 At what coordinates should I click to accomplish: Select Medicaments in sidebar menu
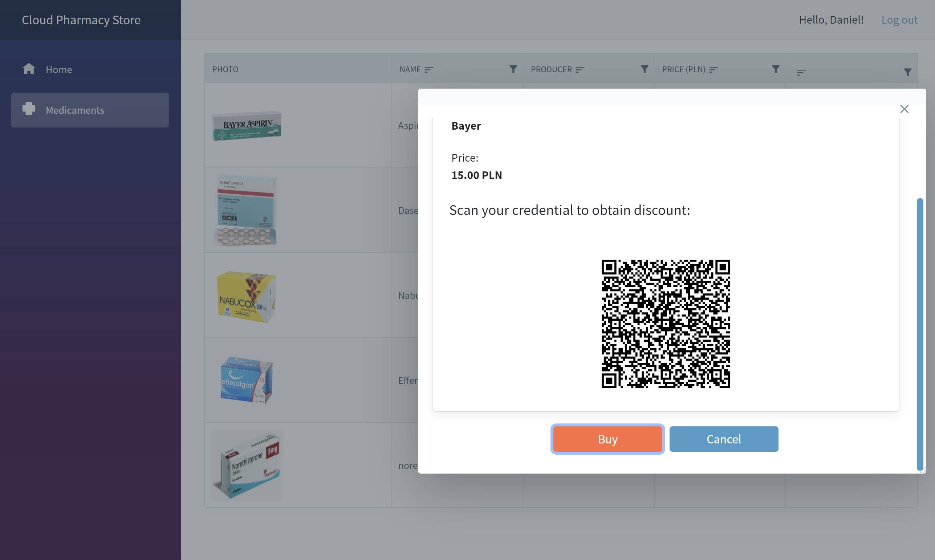coord(75,110)
